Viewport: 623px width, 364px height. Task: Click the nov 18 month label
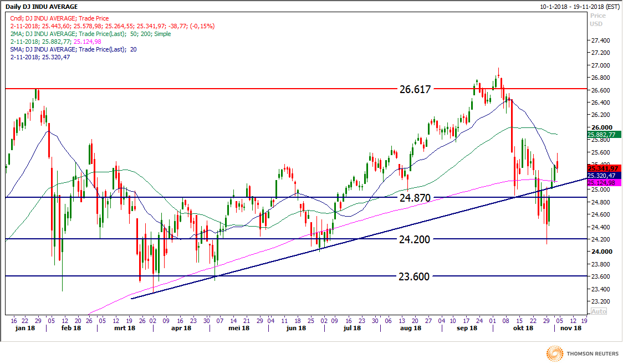coord(570,329)
